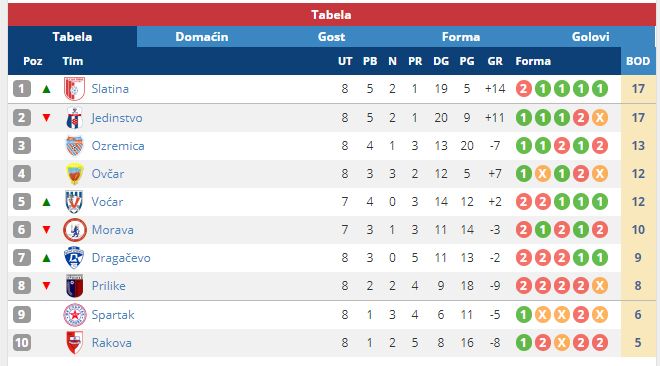This screenshot has height=366, width=660.
Task: Open the Dragačevo team link
Action: pos(121,258)
